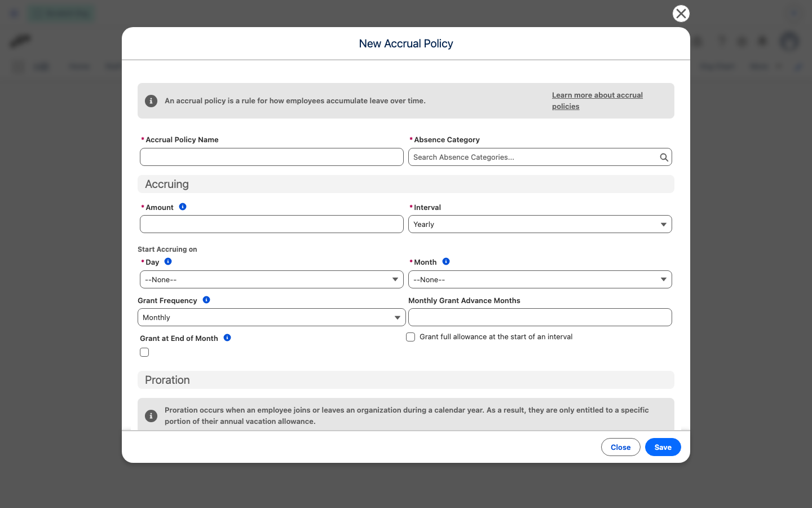The image size is (812, 508).
Task: Click the New Accrual Policy title
Action: coord(406,43)
